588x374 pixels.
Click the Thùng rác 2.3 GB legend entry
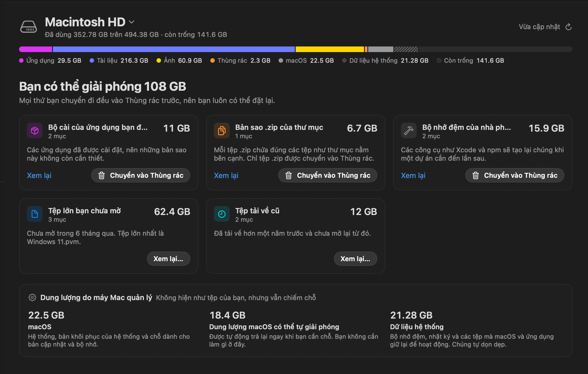point(240,60)
